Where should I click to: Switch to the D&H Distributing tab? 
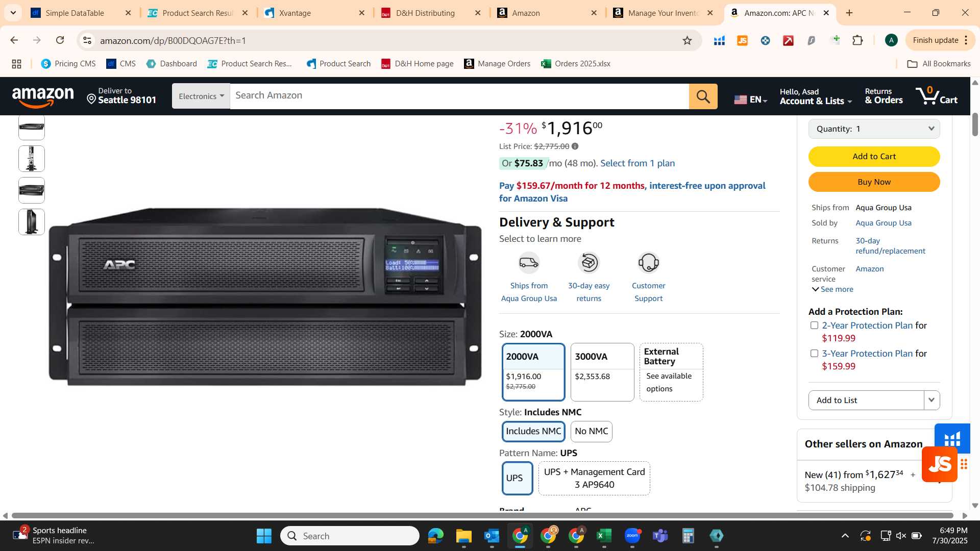432,13
